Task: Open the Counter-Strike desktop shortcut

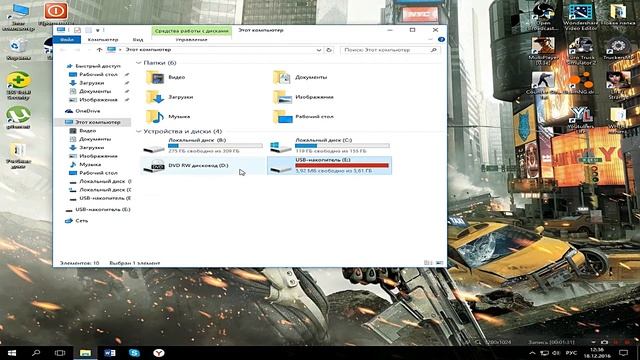Action: [x=543, y=84]
